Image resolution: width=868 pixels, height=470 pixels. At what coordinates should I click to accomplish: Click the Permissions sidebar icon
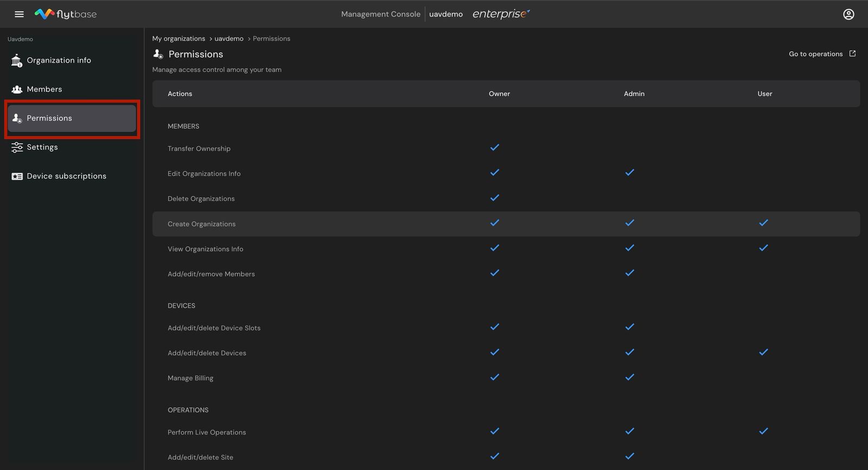pyautogui.click(x=17, y=118)
